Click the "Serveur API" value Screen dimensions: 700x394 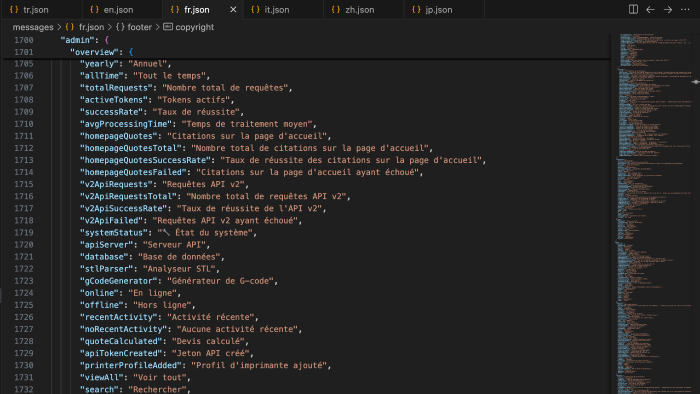click(174, 245)
